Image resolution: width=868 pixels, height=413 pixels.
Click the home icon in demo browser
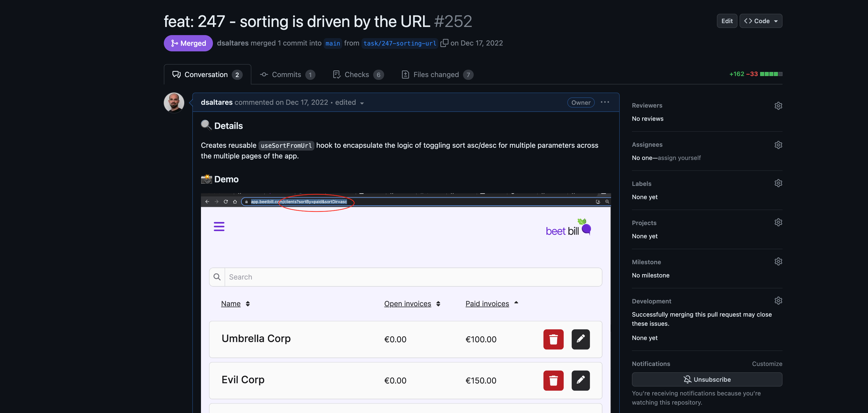point(235,201)
